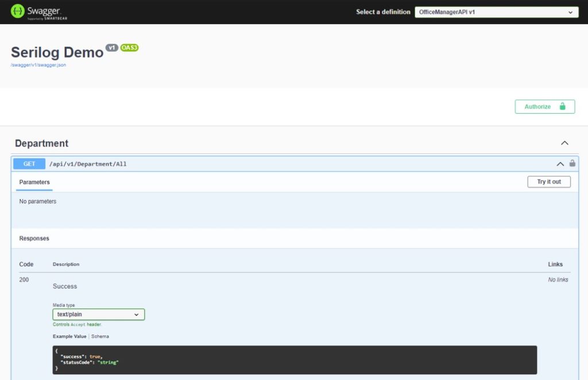Switch to the Schema tab
588x380 pixels.
coord(100,336)
